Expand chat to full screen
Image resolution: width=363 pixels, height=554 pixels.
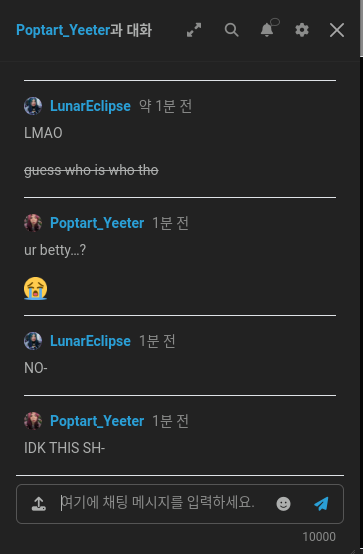pyautogui.click(x=194, y=30)
